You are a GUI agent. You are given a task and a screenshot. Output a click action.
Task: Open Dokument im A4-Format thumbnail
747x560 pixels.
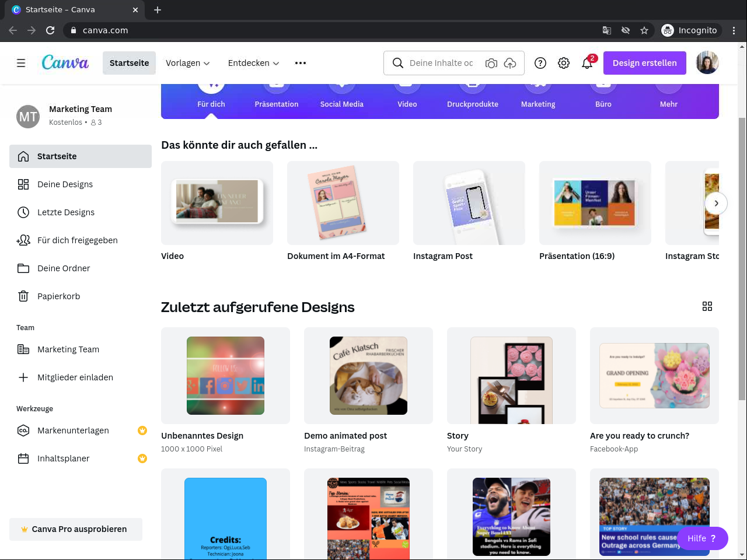click(x=343, y=203)
